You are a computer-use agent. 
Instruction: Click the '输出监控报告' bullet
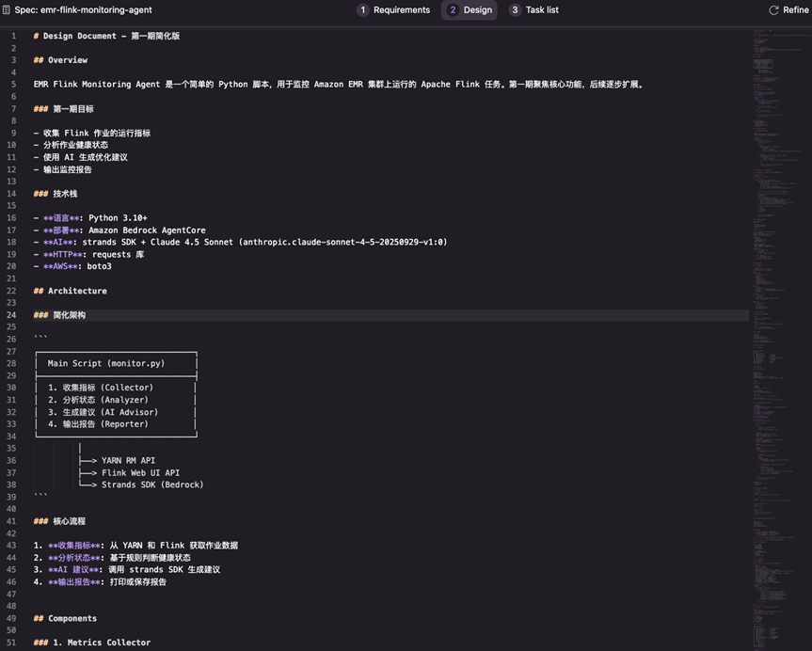point(63,169)
